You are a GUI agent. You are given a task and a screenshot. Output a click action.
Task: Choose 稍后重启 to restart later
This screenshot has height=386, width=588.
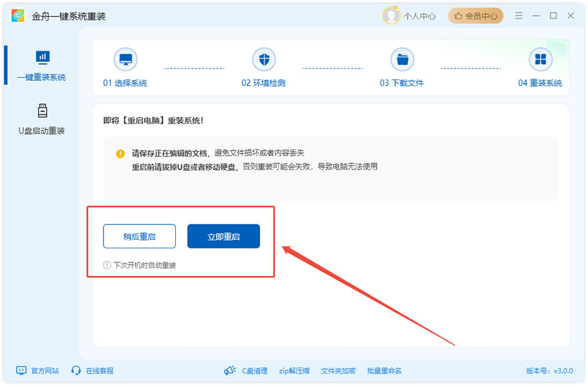[140, 236]
